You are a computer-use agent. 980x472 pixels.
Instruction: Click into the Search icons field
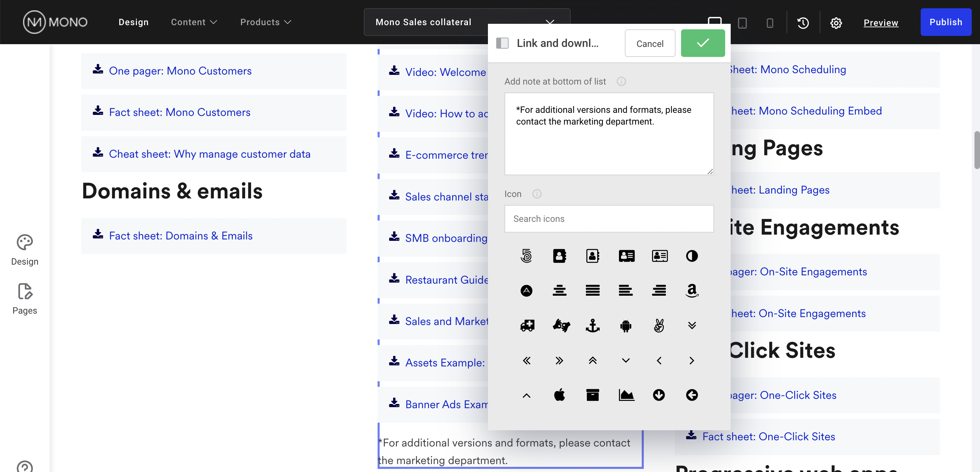[609, 219]
